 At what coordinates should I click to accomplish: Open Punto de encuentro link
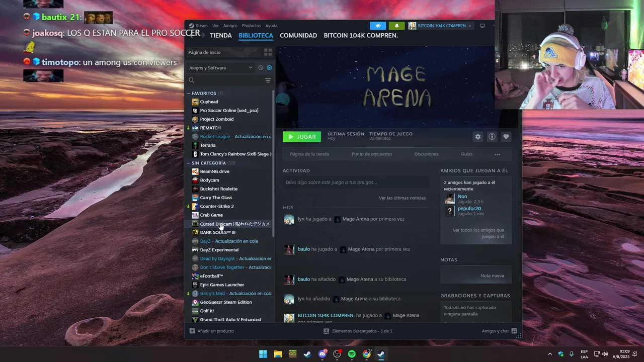[x=372, y=154]
